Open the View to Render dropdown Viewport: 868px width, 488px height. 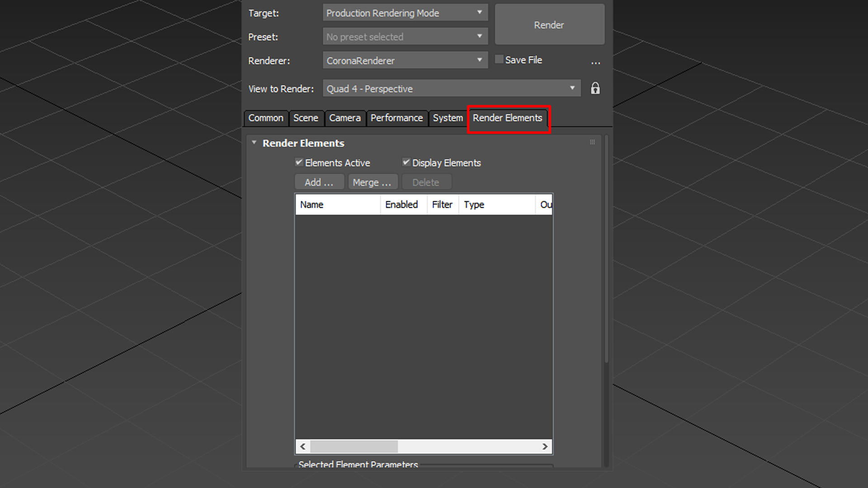tap(572, 88)
